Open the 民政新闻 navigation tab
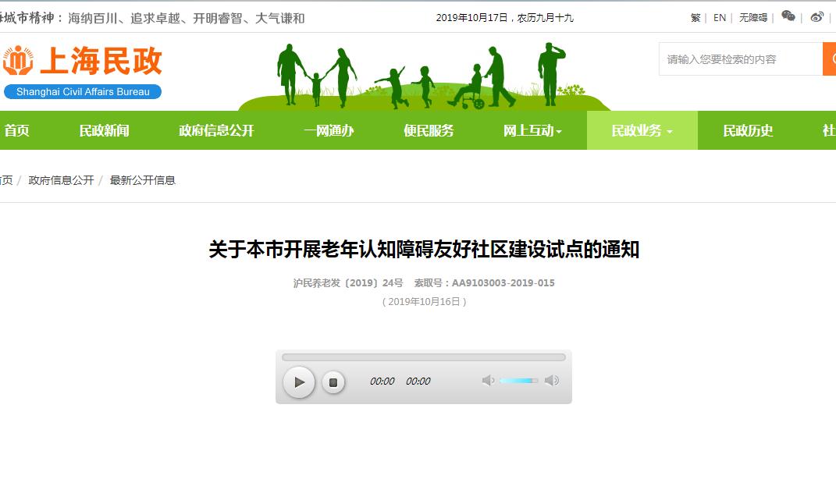The width and height of the screenshot is (836, 504). (x=104, y=131)
